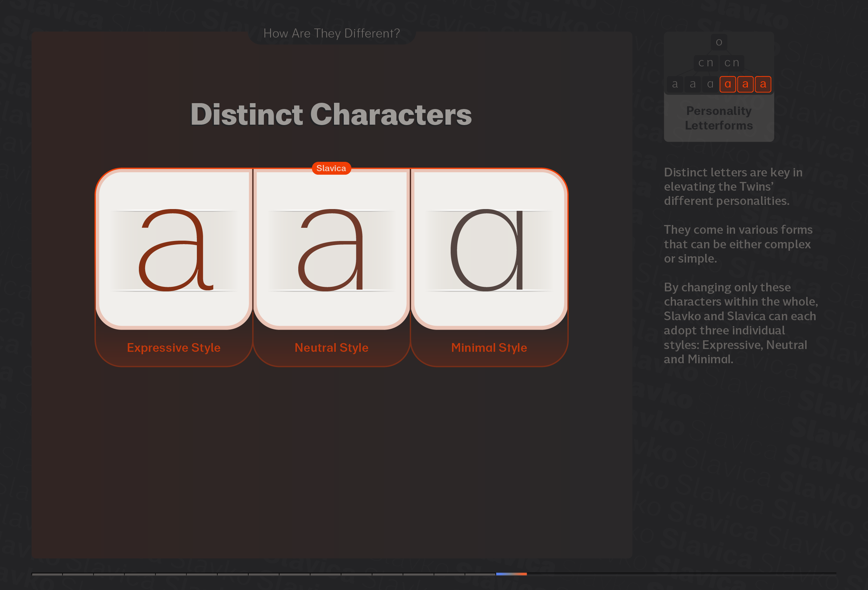Select the root 'o' node in the letterform tree
The width and height of the screenshot is (868, 590).
pos(719,42)
